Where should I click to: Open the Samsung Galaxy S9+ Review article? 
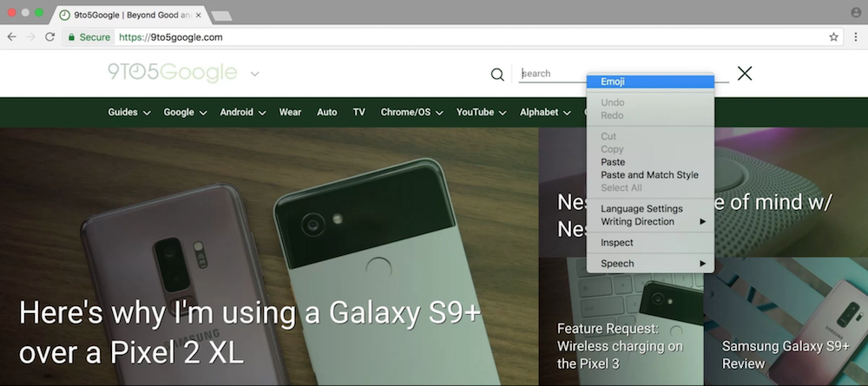tap(786, 355)
